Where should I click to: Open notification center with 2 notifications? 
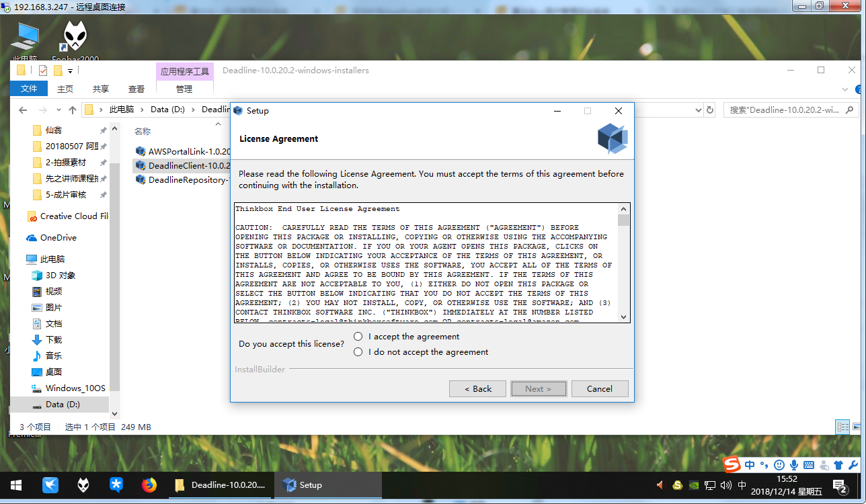pyautogui.click(x=840, y=485)
